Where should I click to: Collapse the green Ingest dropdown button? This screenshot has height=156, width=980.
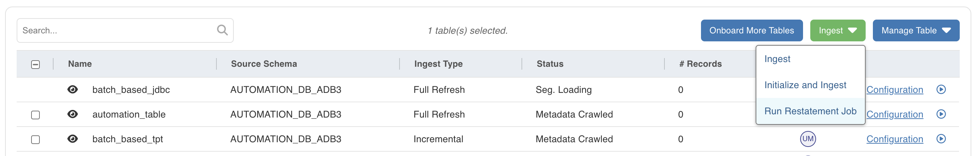click(x=837, y=30)
